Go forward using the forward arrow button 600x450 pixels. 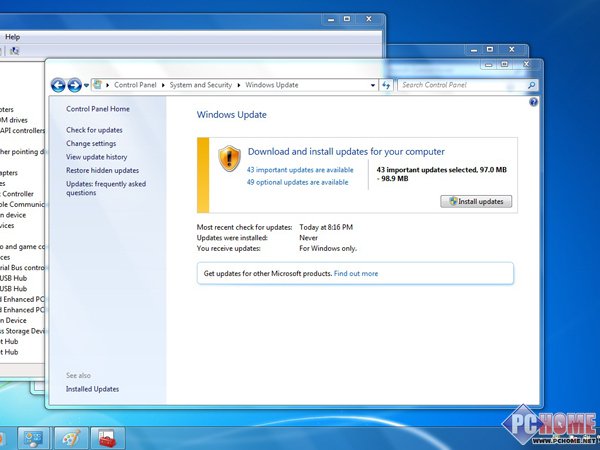coord(74,85)
